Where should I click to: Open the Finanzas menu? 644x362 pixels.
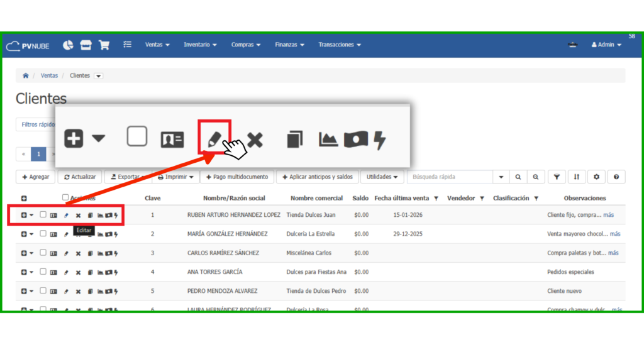tap(289, 45)
